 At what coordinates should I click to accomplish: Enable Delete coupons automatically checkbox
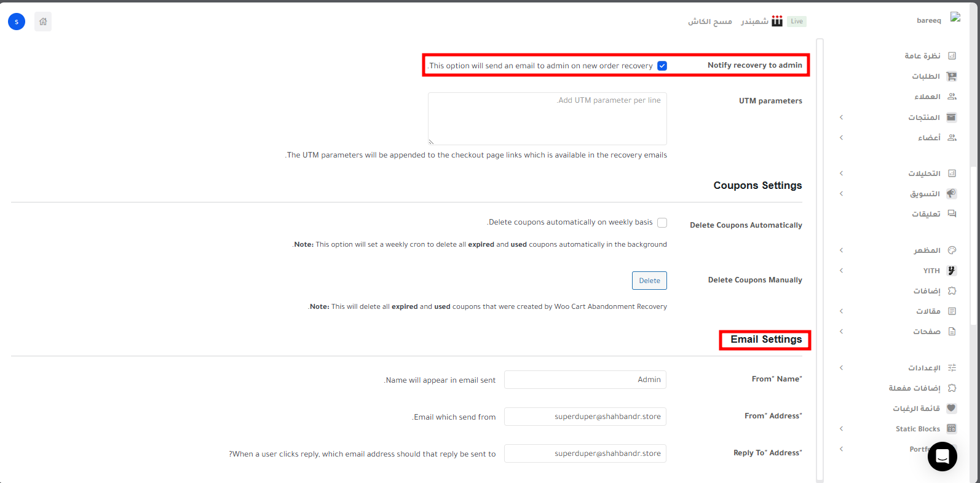(x=662, y=223)
